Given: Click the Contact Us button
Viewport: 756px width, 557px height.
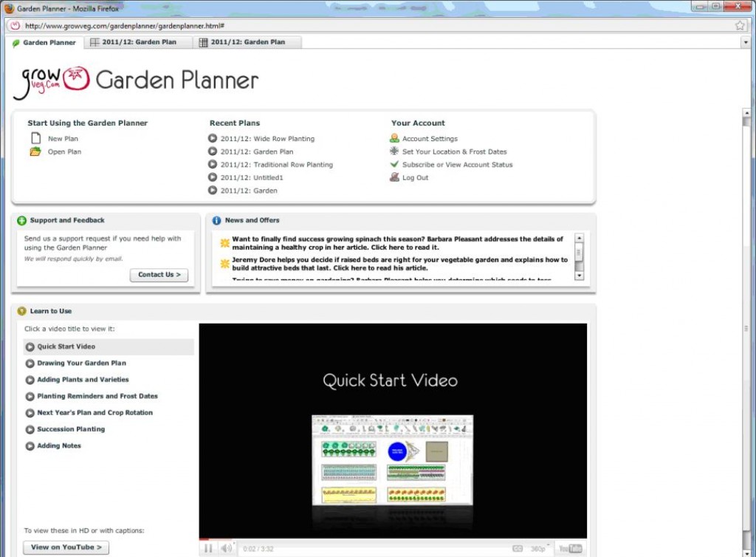Looking at the screenshot, I should click(159, 275).
